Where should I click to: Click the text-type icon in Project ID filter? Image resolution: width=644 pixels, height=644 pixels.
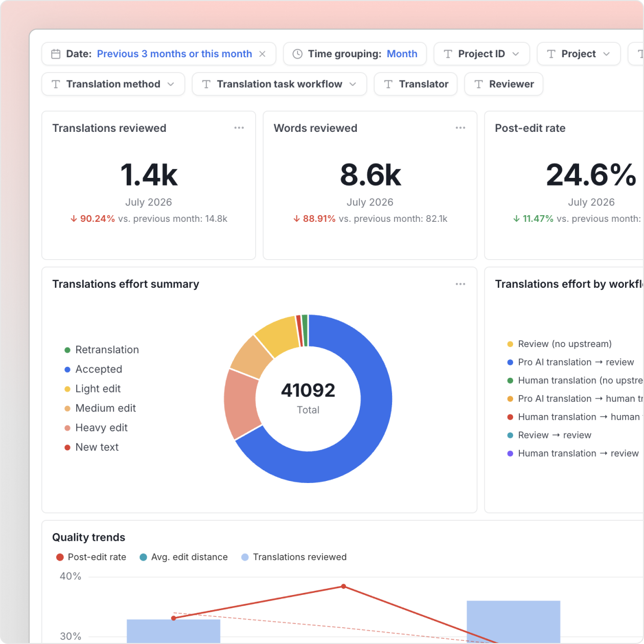pyautogui.click(x=448, y=54)
